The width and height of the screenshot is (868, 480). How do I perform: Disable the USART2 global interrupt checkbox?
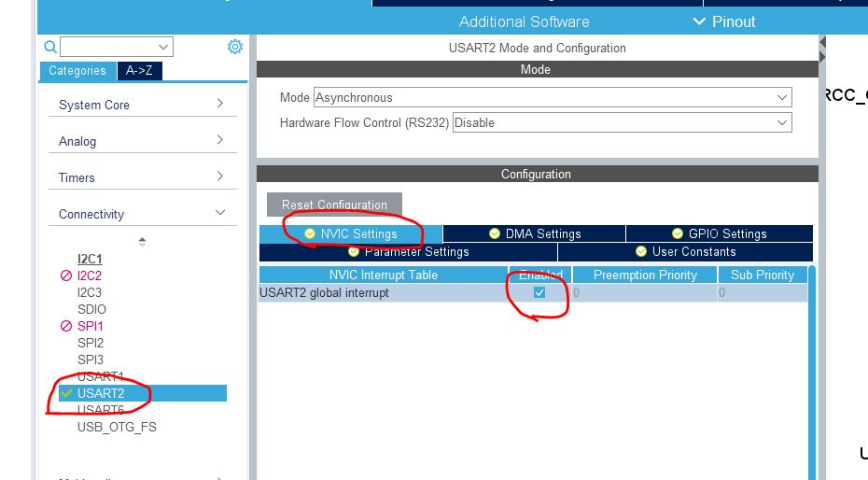[539, 292]
